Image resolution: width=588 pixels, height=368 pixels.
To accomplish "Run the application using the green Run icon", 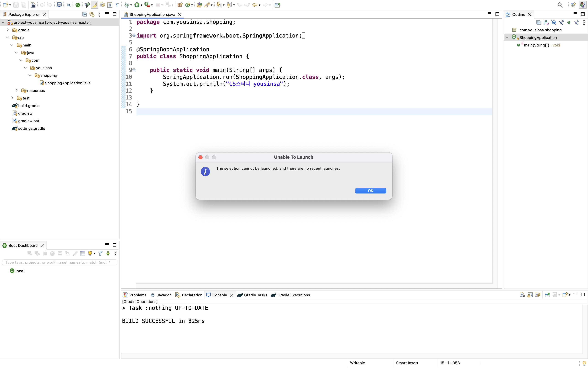I will 137,5.
